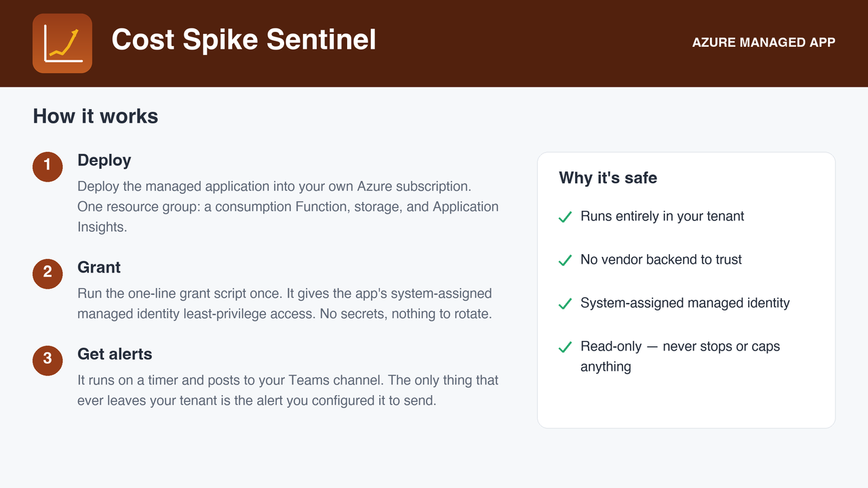Click the number 2 badge beside Grant
Image resolution: width=868 pixels, height=488 pixels.
47,274
